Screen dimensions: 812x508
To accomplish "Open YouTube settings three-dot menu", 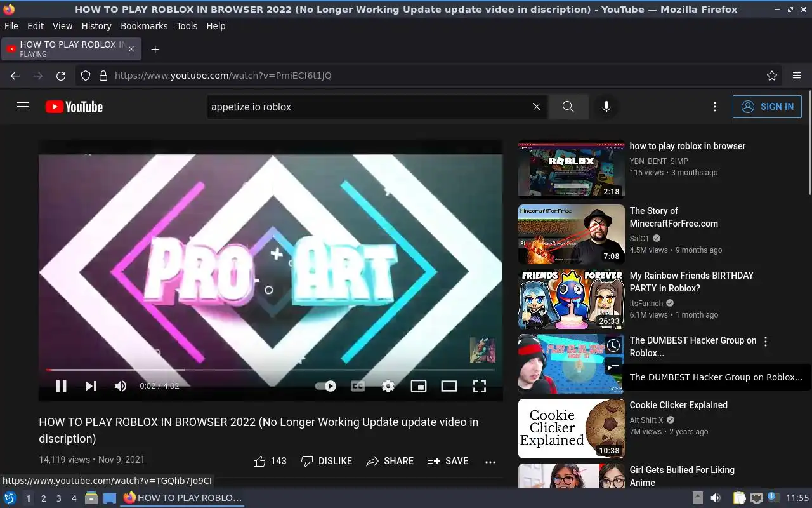I will [x=715, y=107].
